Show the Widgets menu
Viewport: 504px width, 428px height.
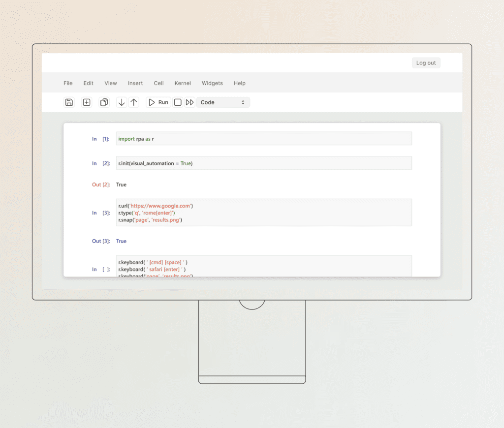pyautogui.click(x=212, y=83)
